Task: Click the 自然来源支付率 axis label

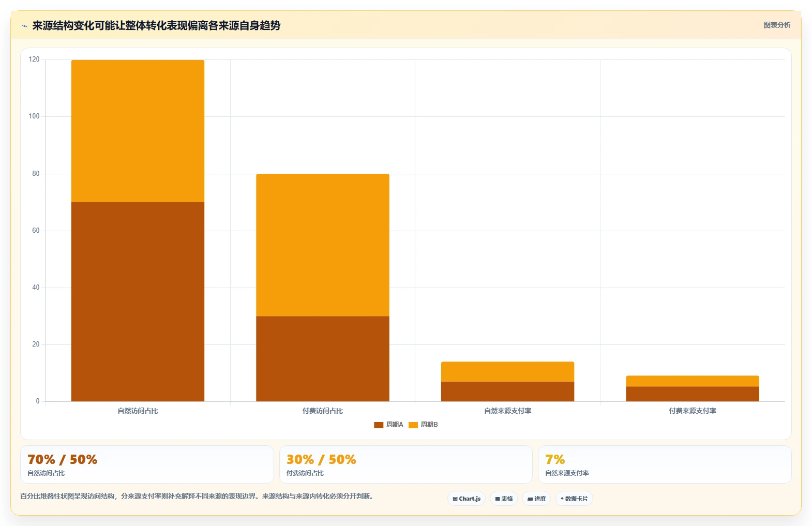Action: coord(507,411)
